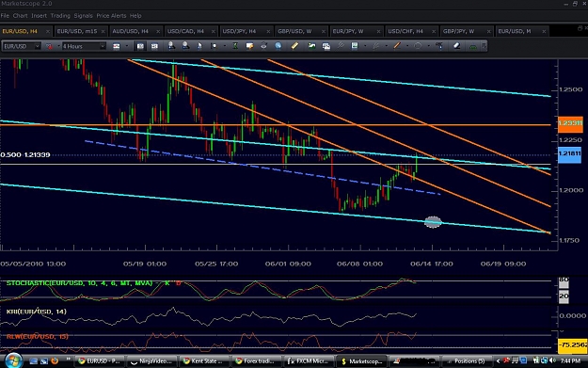Click the blue globe icon

278,46
